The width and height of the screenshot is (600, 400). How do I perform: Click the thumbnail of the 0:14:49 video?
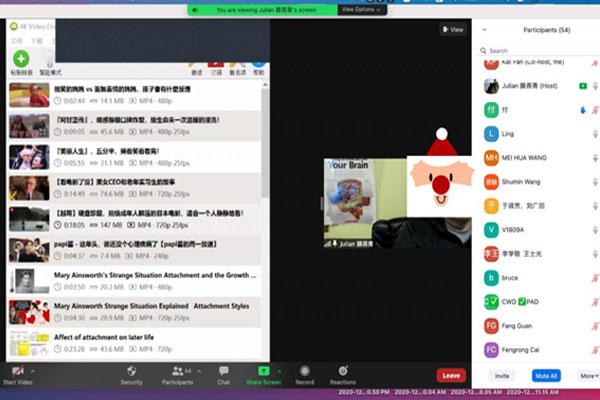click(x=29, y=188)
